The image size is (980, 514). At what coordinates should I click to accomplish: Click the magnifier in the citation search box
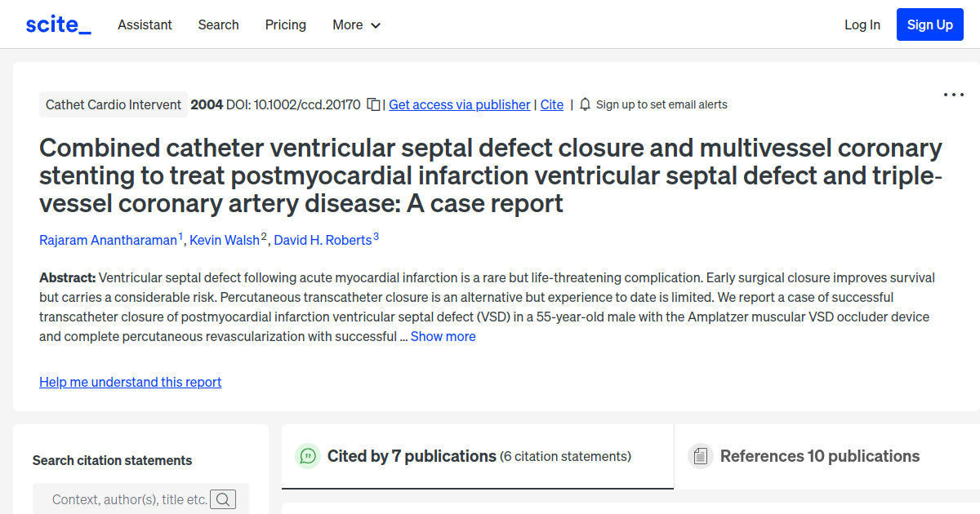(x=223, y=498)
